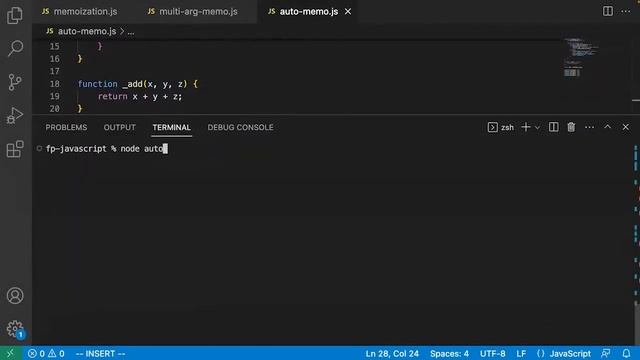Close the auto-memo.js tab
This screenshot has height=360, width=640.
348,11
